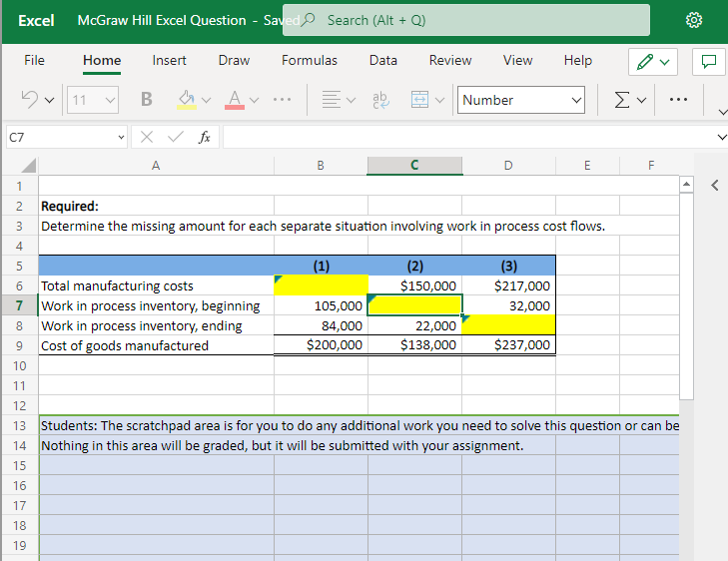This screenshot has height=561, width=728.
Task: Open the editing mode pencil dropdown
Action: pyautogui.click(x=654, y=61)
